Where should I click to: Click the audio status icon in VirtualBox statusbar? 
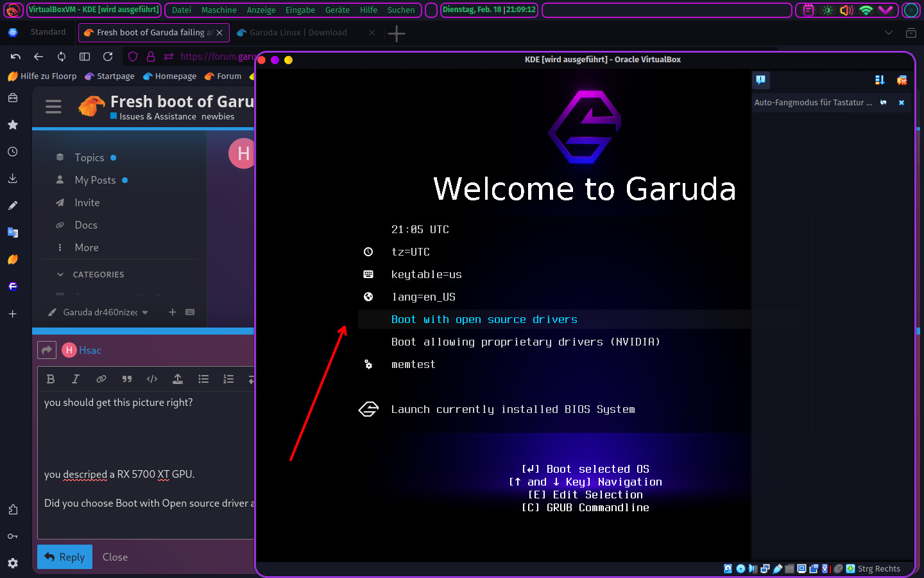753,568
